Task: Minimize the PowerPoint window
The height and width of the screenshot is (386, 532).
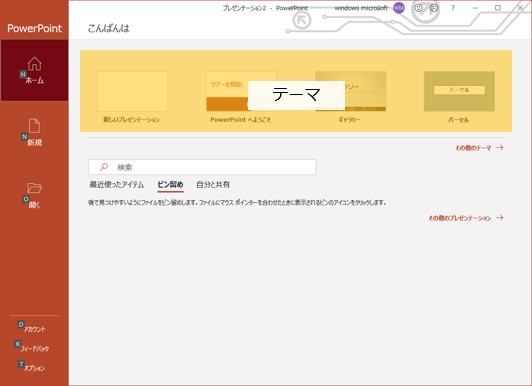Action: click(476, 8)
